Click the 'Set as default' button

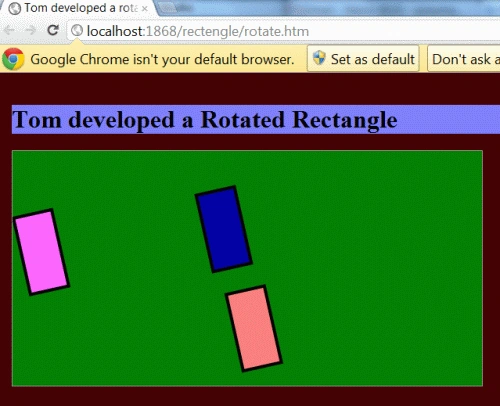(x=363, y=59)
